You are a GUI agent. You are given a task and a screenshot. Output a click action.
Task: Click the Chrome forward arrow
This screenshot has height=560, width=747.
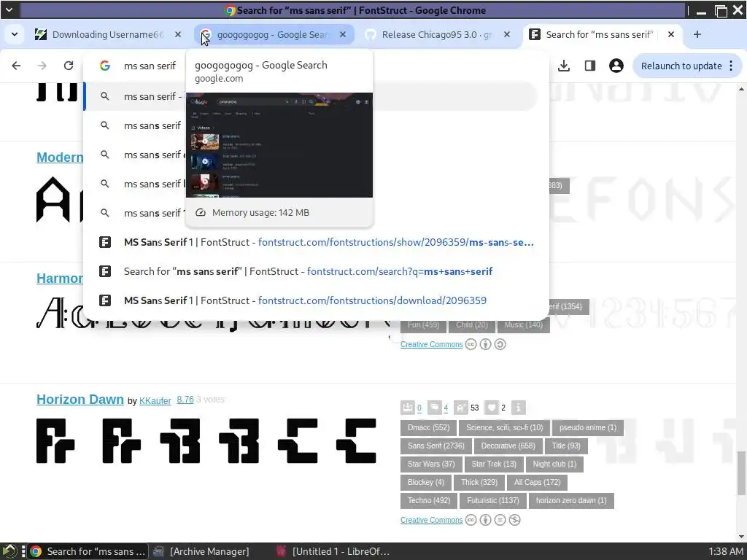coord(42,66)
